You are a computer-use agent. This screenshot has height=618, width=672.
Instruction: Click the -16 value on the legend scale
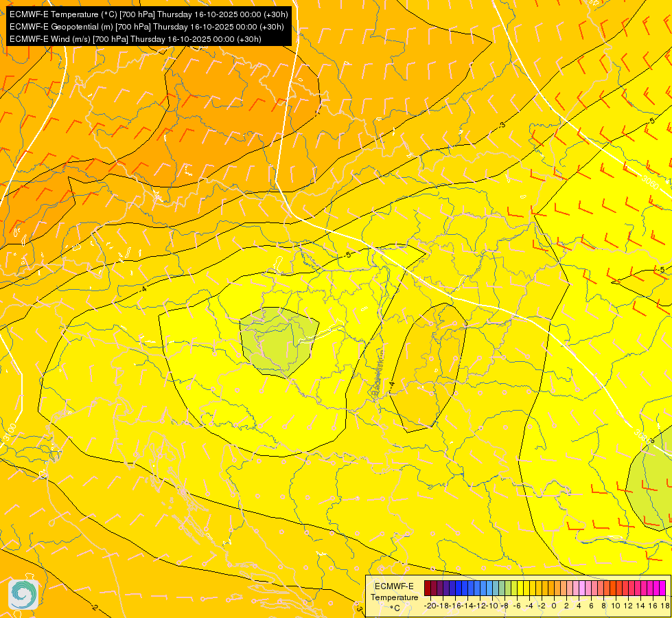455,606
